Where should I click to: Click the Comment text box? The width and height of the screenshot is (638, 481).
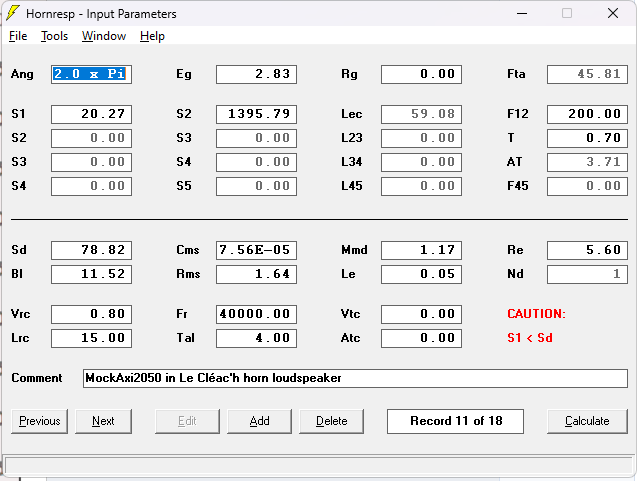355,378
